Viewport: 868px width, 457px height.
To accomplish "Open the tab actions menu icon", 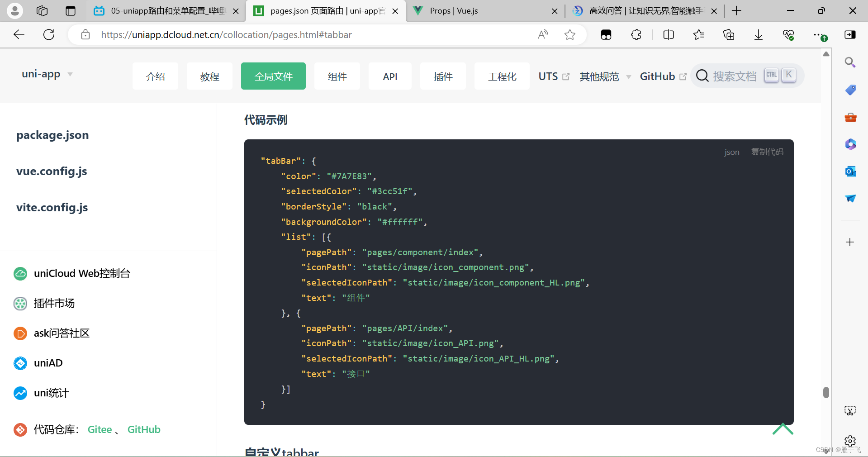I will pyautogui.click(x=71, y=11).
